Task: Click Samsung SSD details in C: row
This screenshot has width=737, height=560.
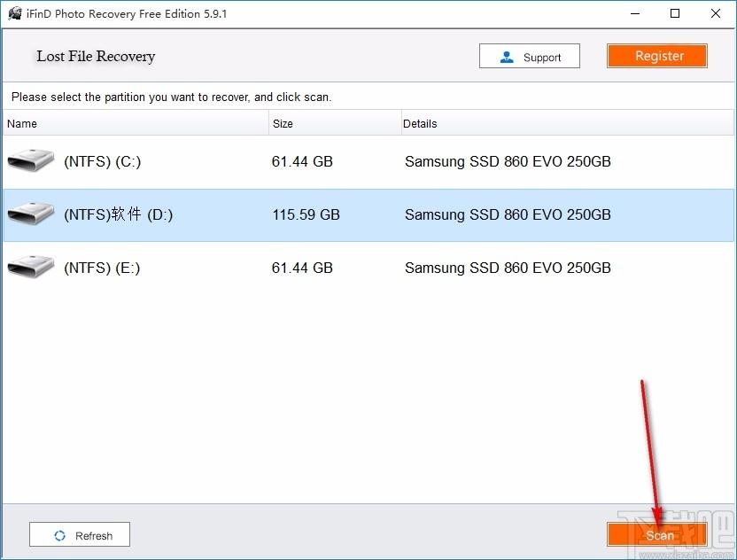Action: (508, 161)
